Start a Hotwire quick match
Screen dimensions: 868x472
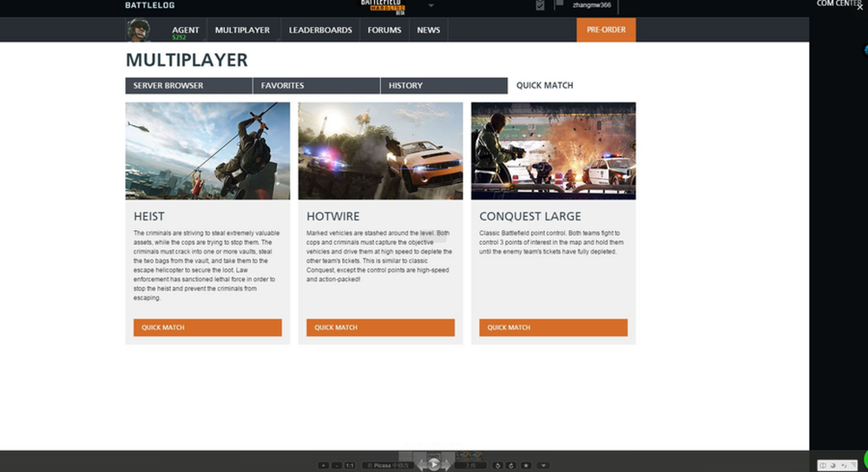coord(380,328)
